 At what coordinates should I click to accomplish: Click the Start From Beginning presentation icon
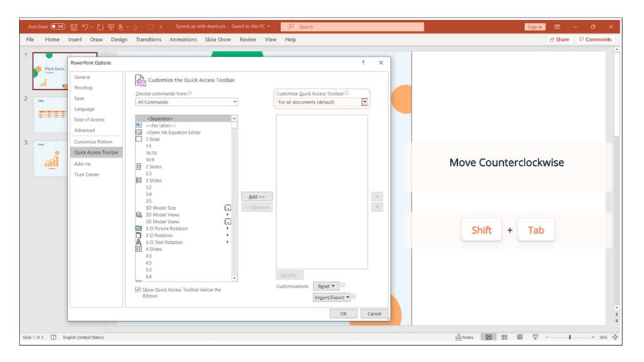pyautogui.click(x=111, y=26)
